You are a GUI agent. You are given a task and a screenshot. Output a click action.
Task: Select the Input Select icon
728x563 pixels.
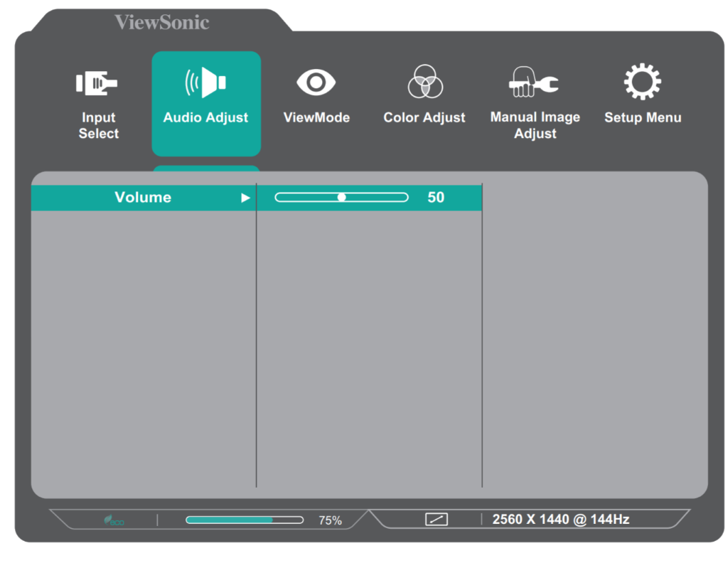click(98, 82)
